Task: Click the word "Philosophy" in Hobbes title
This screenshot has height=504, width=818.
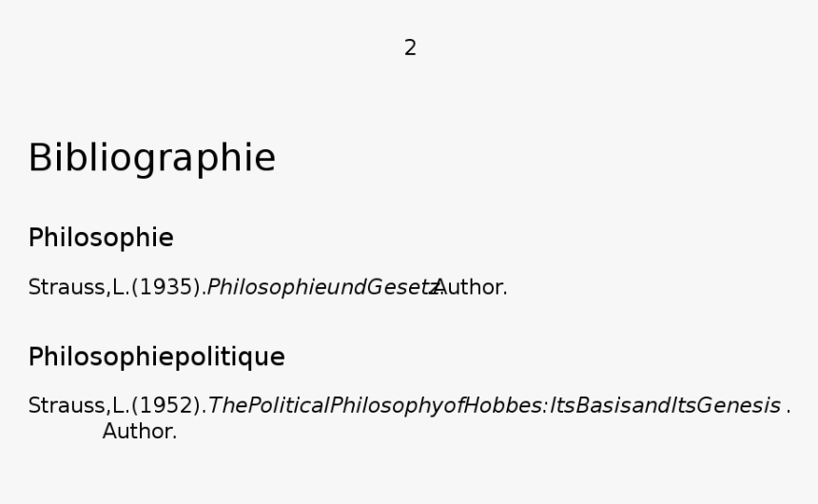Action: 386,406
